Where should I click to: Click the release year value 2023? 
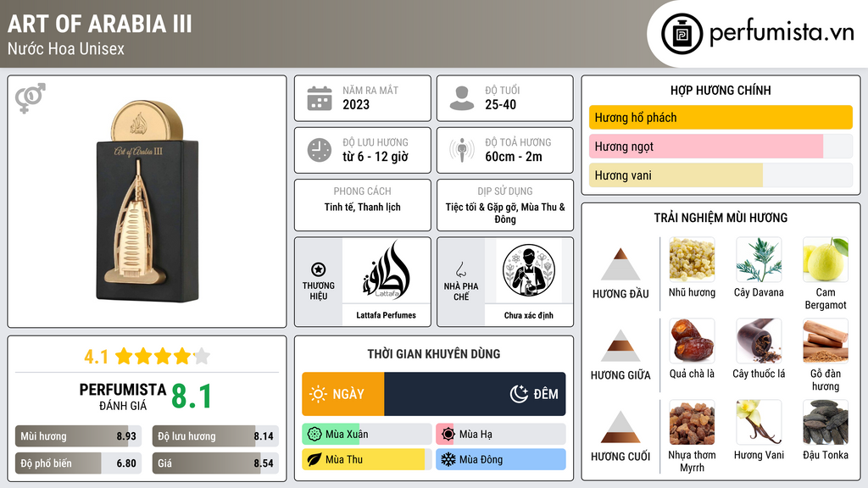[356, 104]
